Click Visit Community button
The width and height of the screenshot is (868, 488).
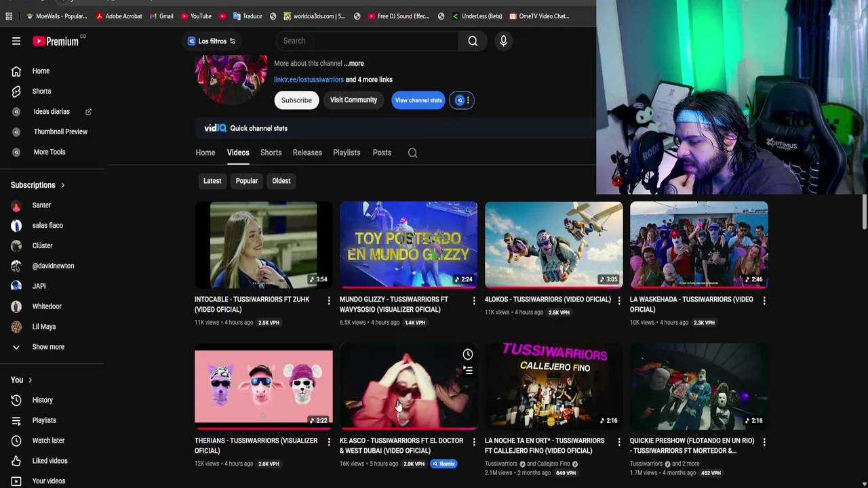353,100
